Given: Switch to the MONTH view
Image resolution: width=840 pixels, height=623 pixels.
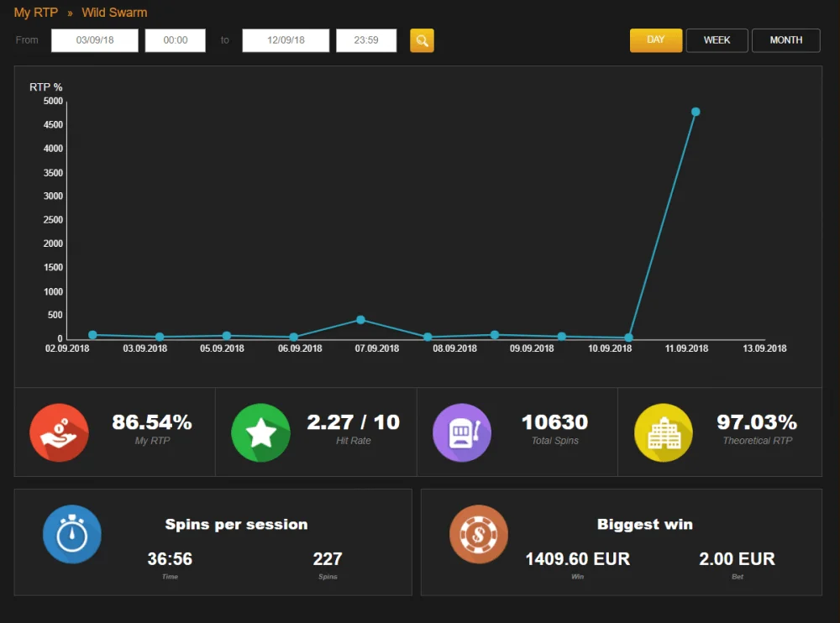Looking at the screenshot, I should [x=786, y=40].
